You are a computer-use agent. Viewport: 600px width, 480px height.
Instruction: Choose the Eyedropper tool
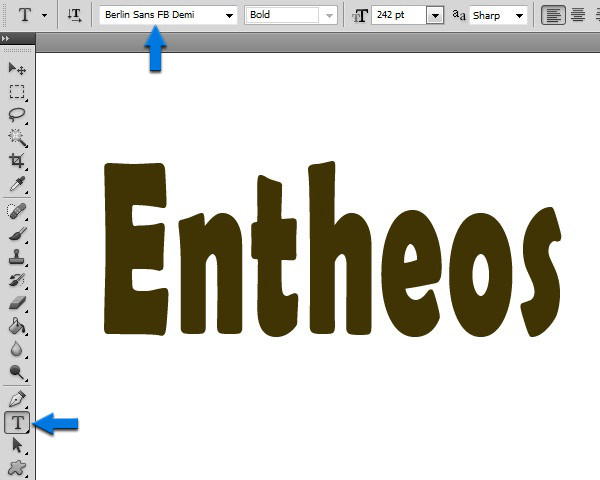point(17,185)
